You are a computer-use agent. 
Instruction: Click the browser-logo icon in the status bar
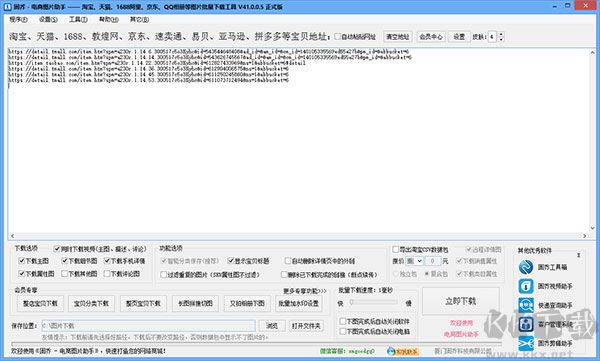click(x=391, y=351)
